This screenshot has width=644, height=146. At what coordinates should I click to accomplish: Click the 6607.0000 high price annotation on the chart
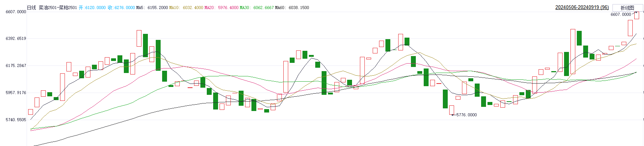(x=621, y=14)
